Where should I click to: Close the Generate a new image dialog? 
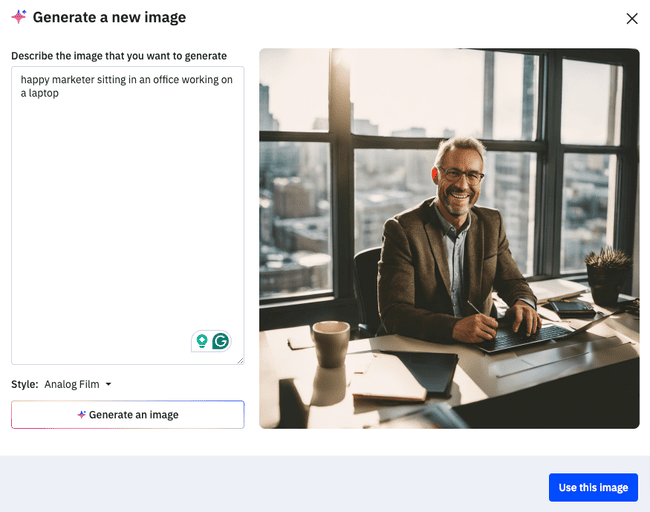coord(631,18)
